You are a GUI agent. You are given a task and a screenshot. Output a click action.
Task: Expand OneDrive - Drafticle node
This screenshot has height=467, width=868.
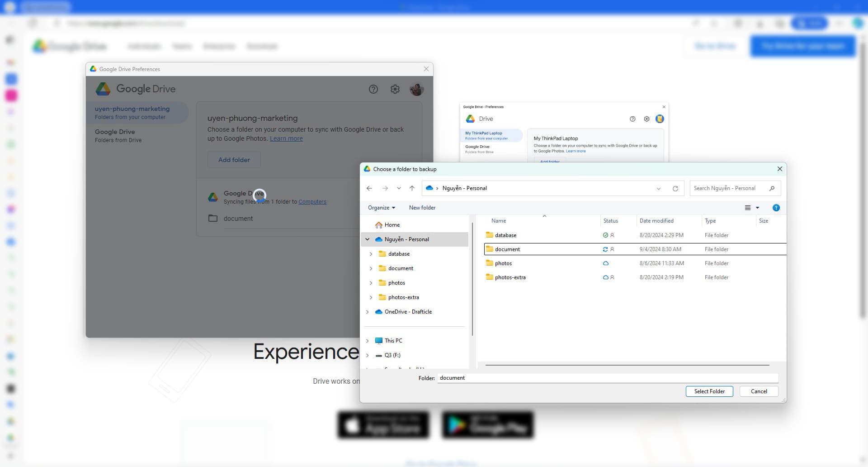pos(368,312)
